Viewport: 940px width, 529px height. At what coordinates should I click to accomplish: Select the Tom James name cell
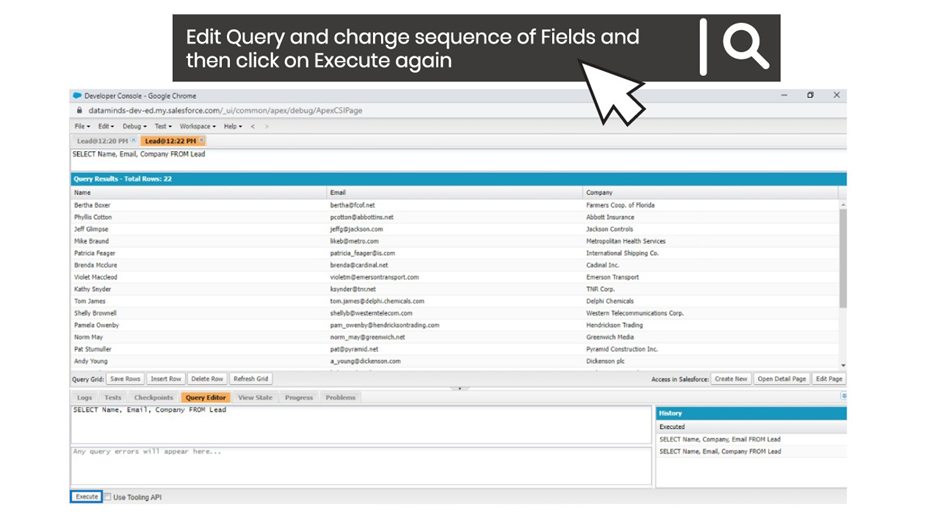tap(198, 301)
